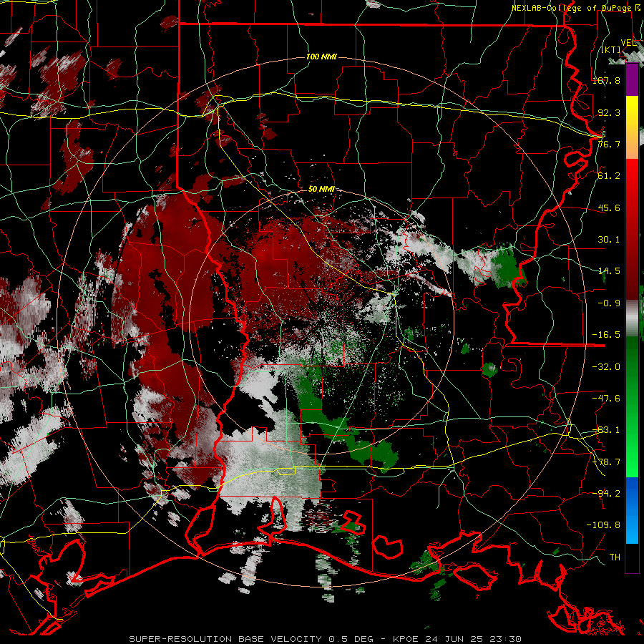Select the 14.5 scale value
This screenshot has height=644, width=644.
click(609, 271)
